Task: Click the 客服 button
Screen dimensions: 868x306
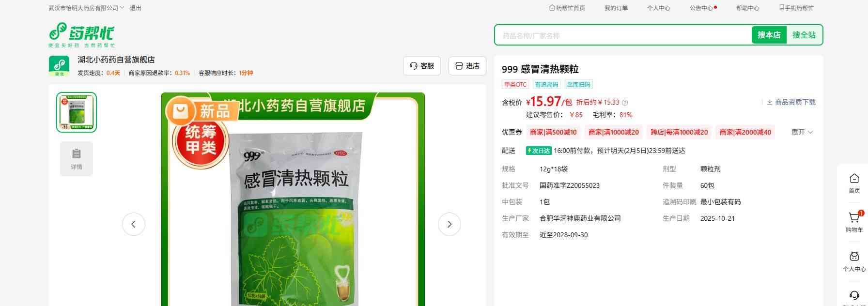Action: pos(421,66)
